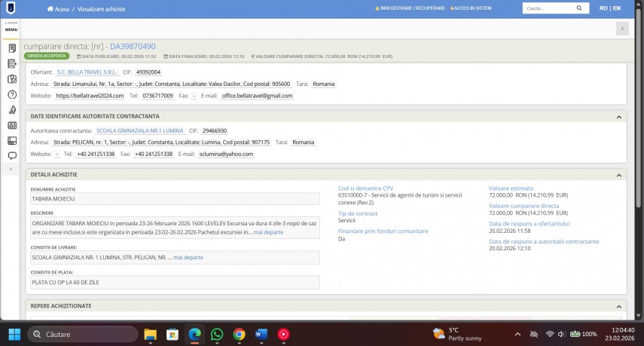Collapse the Detalii Achizitie section
The height and width of the screenshot is (346, 644).
(618, 175)
